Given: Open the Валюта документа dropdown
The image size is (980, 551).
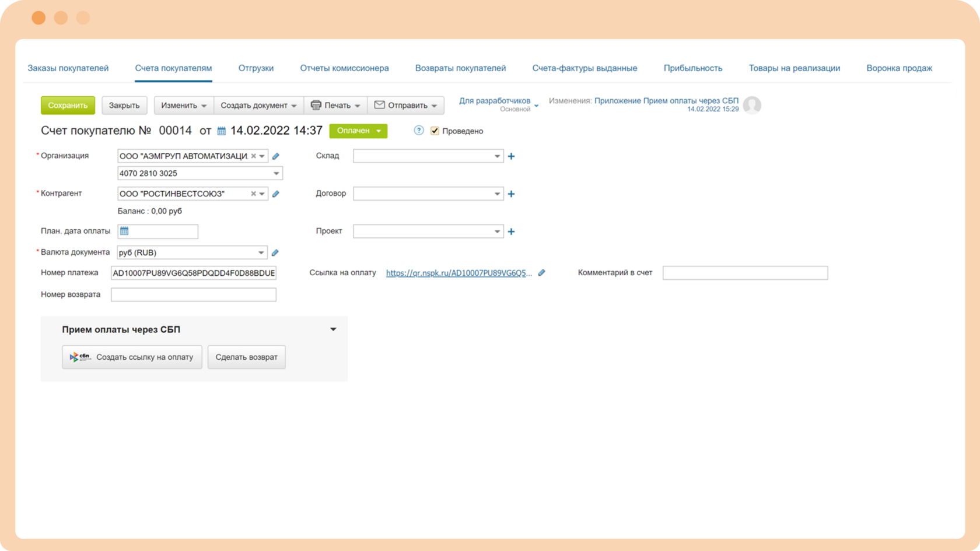Looking at the screenshot, I should click(261, 252).
